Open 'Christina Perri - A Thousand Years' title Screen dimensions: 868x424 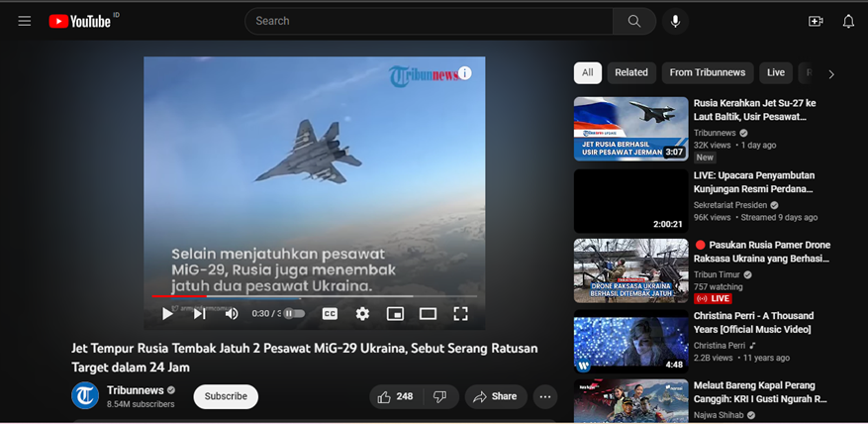point(753,323)
